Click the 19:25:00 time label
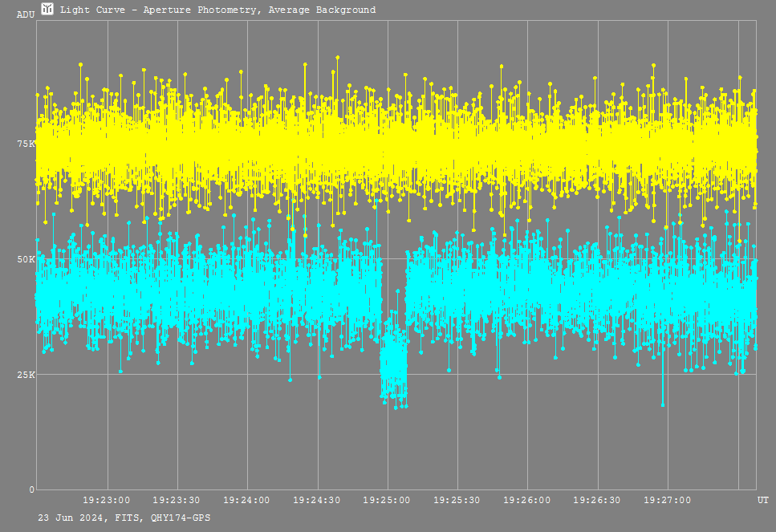Viewport: 776px width, 532px height. tap(387, 501)
